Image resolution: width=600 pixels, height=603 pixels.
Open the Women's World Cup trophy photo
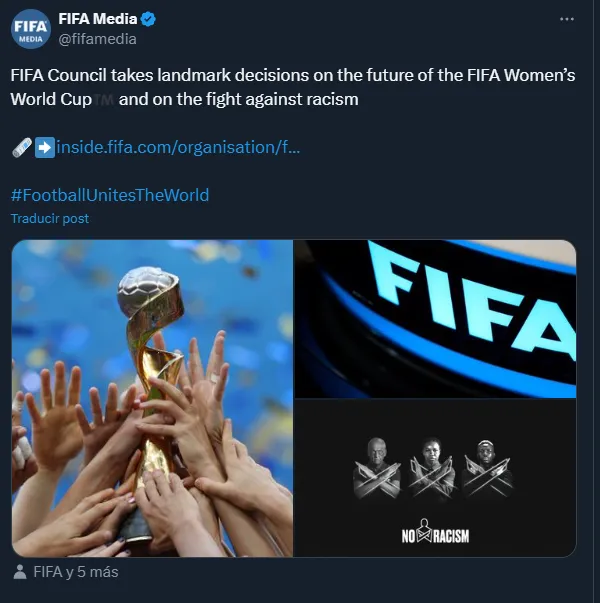pos(152,398)
